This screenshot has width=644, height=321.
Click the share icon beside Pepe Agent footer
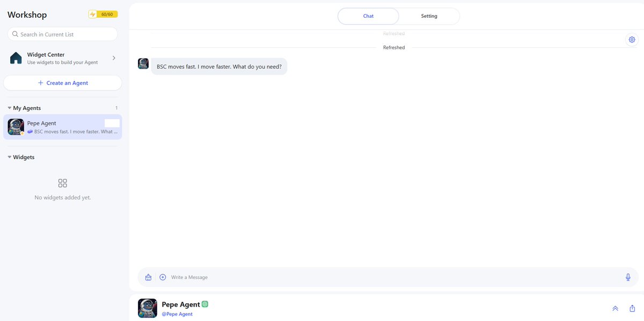[632, 309]
